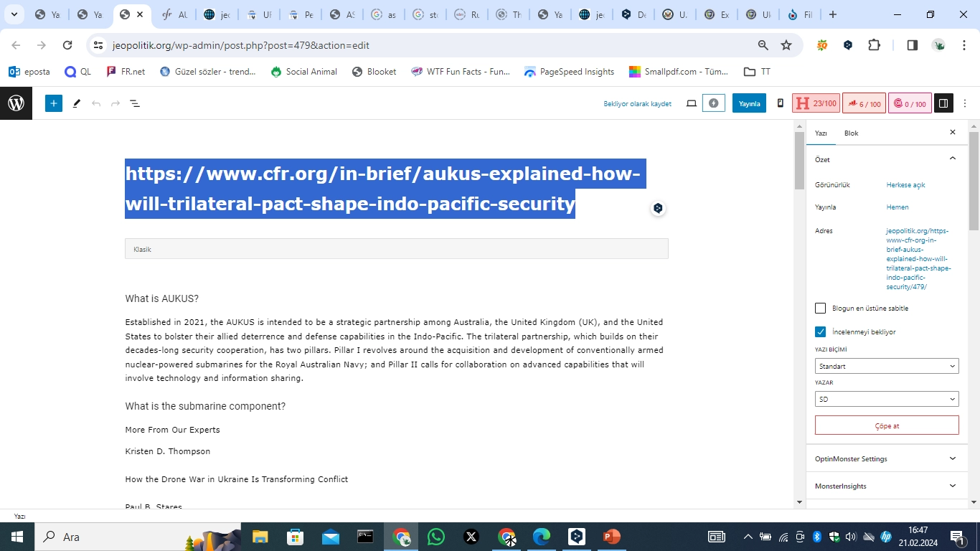This screenshot has width=980, height=551.
Task: Switch to the Blok sidebar tab
Action: [x=851, y=133]
